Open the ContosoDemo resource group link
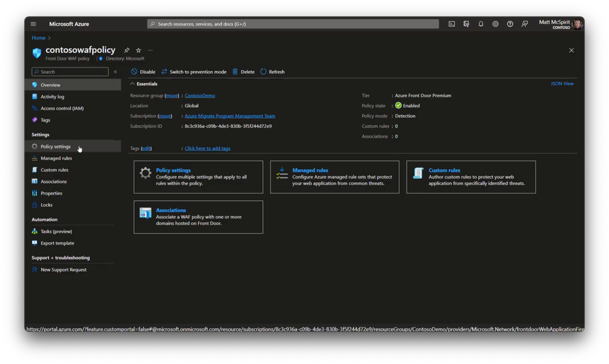Image resolution: width=609 pixels, height=364 pixels. tap(199, 96)
